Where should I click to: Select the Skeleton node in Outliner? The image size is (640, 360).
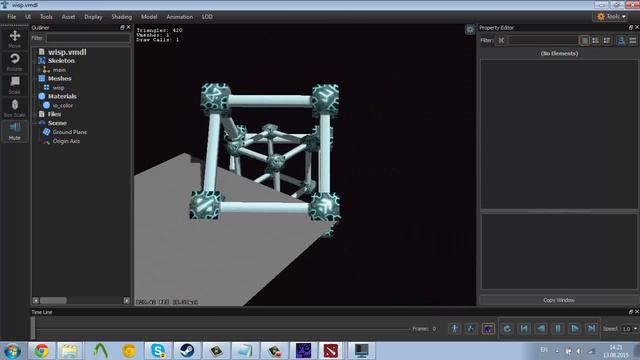click(61, 60)
